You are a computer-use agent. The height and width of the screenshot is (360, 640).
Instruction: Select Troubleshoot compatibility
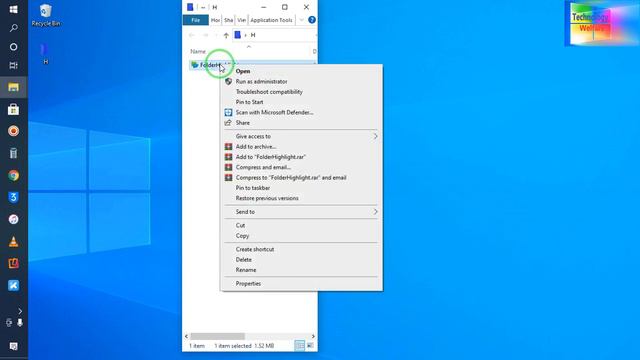pyautogui.click(x=269, y=92)
